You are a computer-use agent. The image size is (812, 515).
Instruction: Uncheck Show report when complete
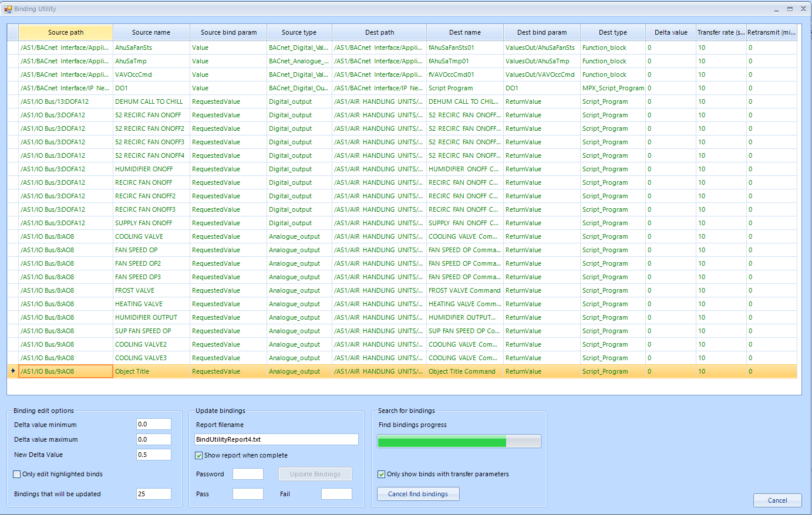point(199,455)
